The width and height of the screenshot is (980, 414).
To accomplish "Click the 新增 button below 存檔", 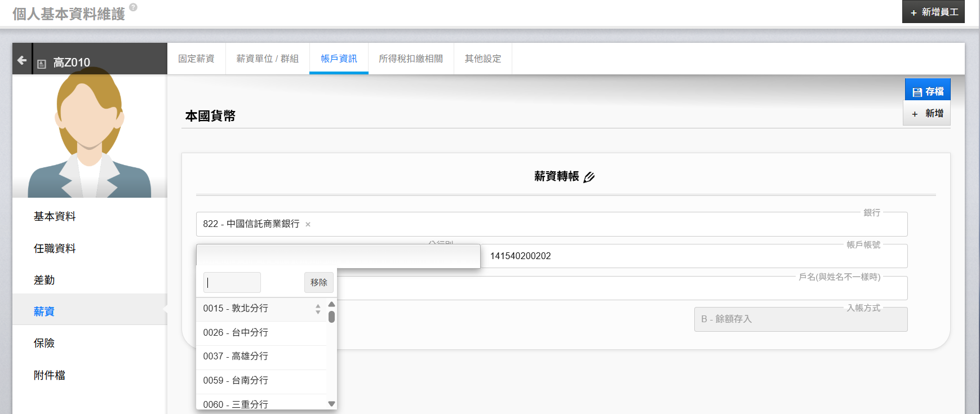I will pyautogui.click(x=927, y=113).
